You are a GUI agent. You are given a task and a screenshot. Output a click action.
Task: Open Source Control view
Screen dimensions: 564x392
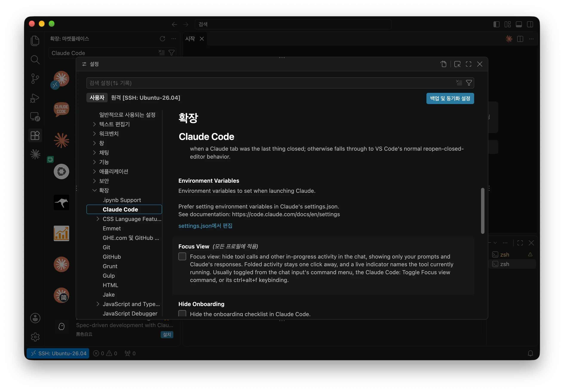tap(35, 79)
